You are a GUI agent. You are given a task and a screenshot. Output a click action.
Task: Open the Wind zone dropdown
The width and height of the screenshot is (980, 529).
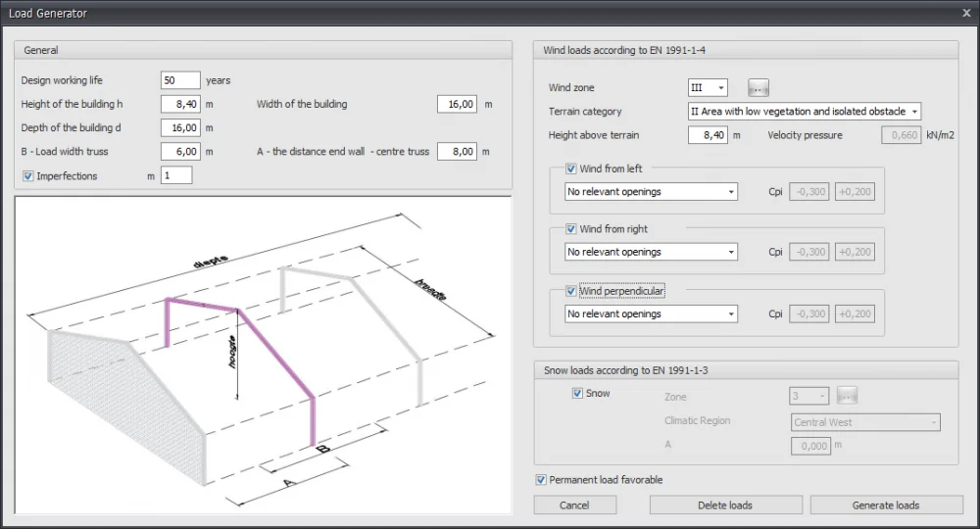[708, 88]
